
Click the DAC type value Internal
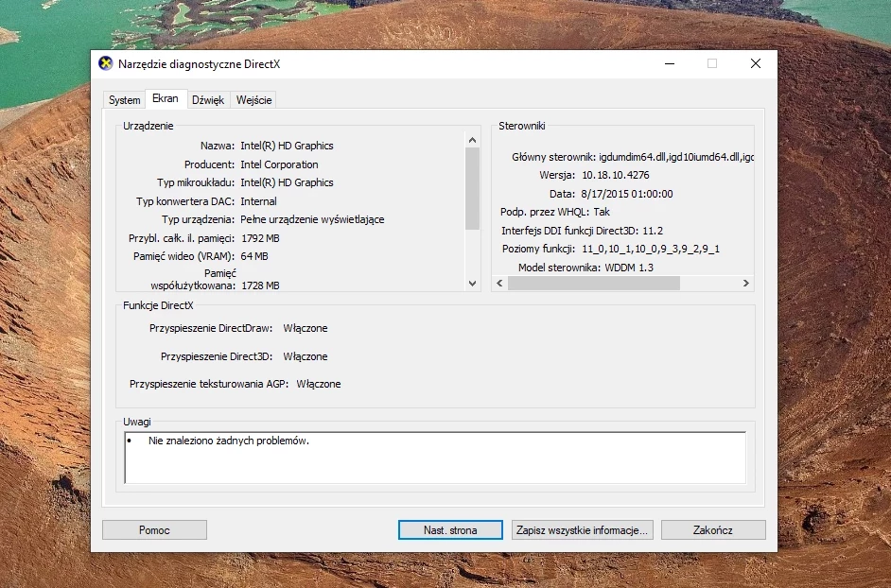point(258,201)
